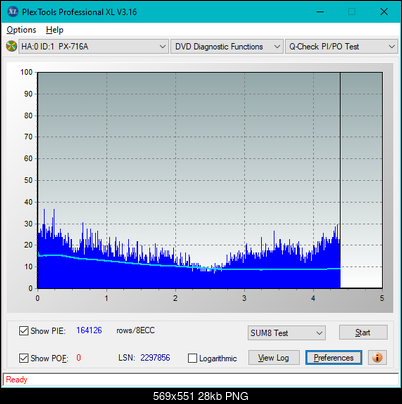Viewport: 402px width, 404px height.
Task: Minimize the PlexTools window
Action: coord(320,12)
